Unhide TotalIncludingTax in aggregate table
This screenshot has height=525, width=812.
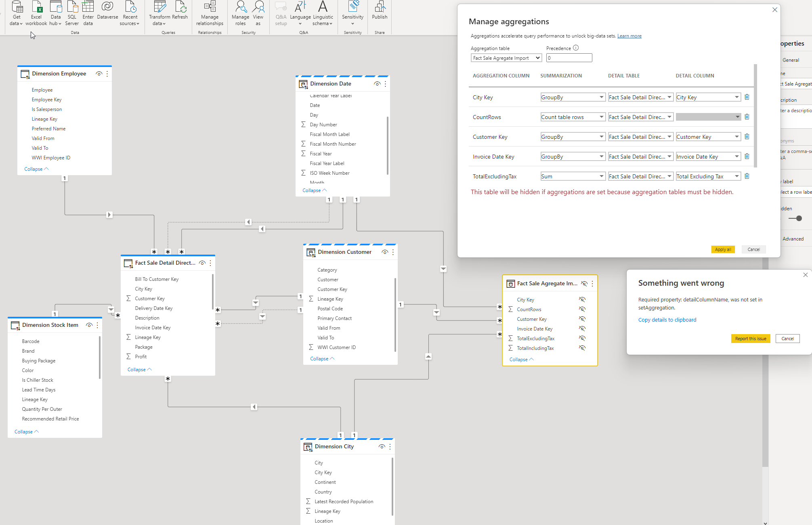tap(582, 348)
